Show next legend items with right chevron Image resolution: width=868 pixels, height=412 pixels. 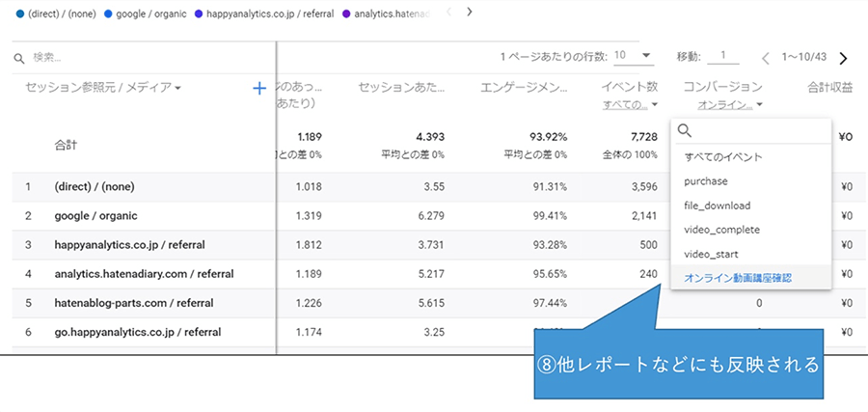[469, 12]
